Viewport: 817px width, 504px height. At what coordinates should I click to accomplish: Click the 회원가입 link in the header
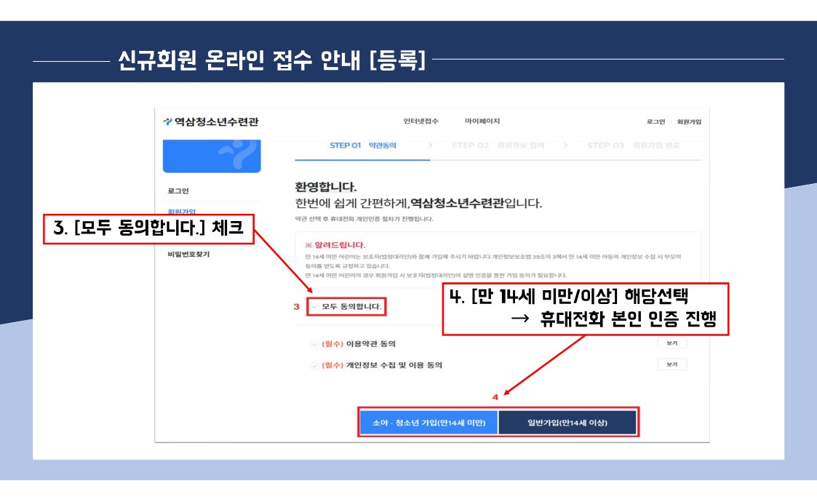pos(689,122)
